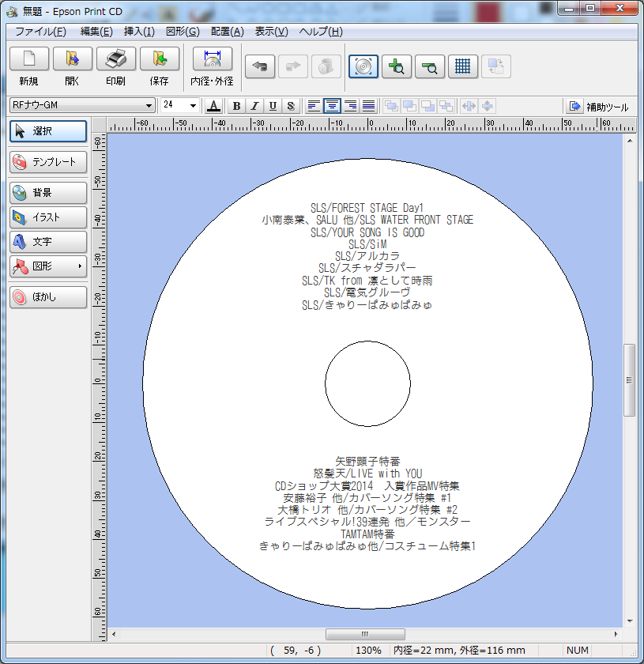Toggle the grid display button
The image size is (644, 664).
[x=463, y=66]
